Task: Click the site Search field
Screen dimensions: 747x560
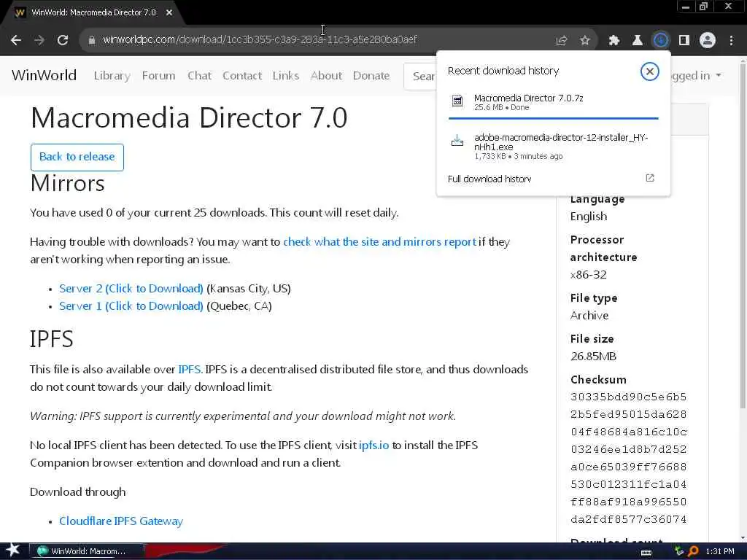Action: coord(420,76)
